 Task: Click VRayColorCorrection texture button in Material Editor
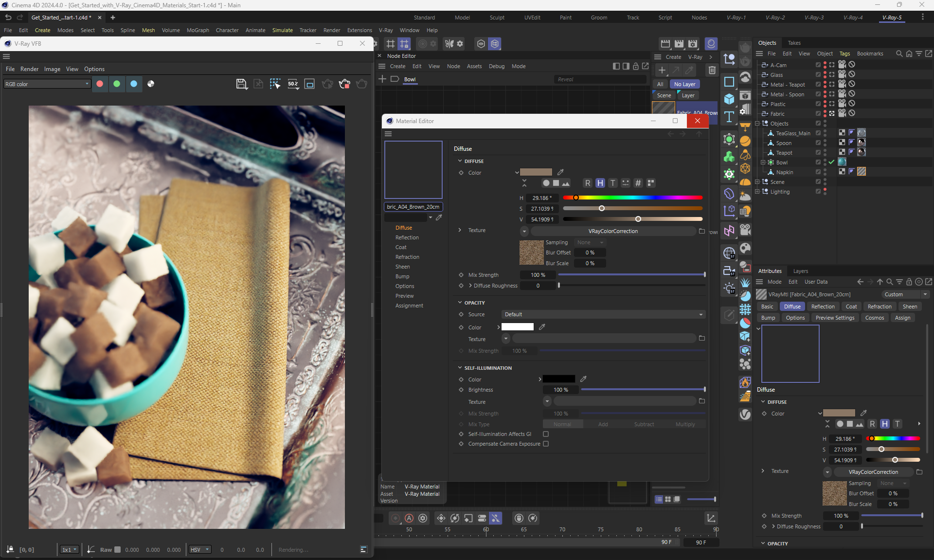click(612, 231)
